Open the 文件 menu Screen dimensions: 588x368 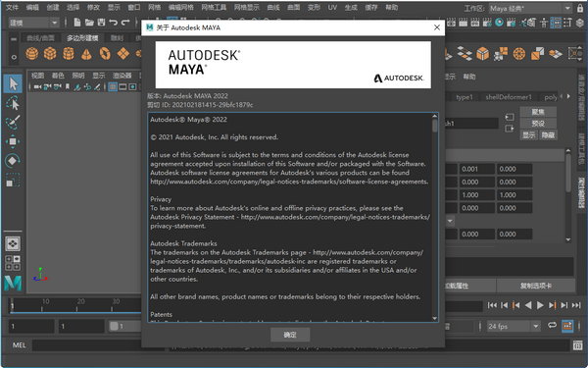pos(12,8)
